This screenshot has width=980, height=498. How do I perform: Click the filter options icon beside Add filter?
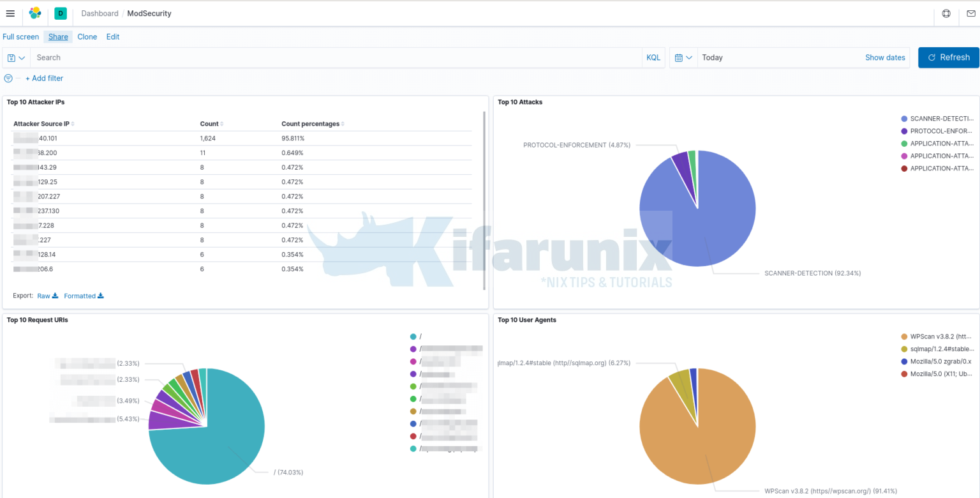click(x=9, y=78)
